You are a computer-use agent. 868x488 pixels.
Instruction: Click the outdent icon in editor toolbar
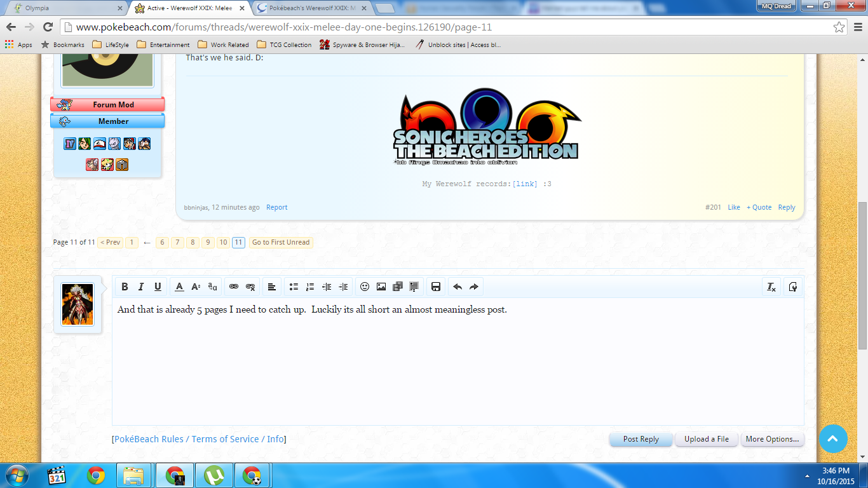[x=327, y=287]
